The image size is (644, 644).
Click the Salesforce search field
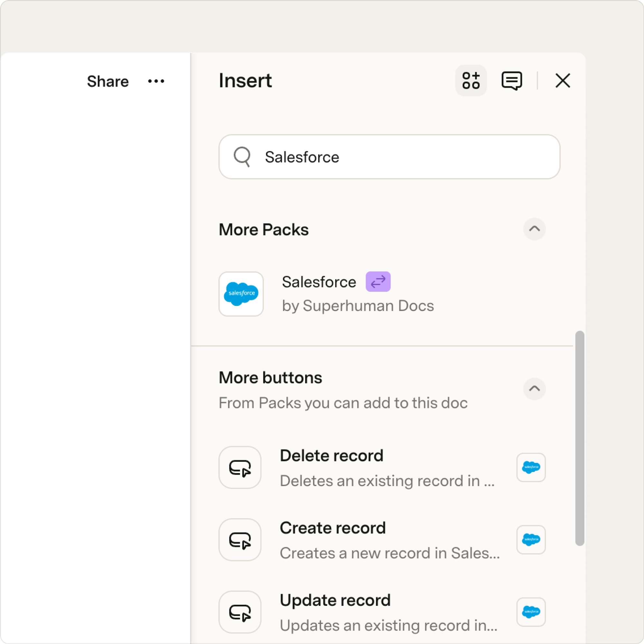click(389, 157)
